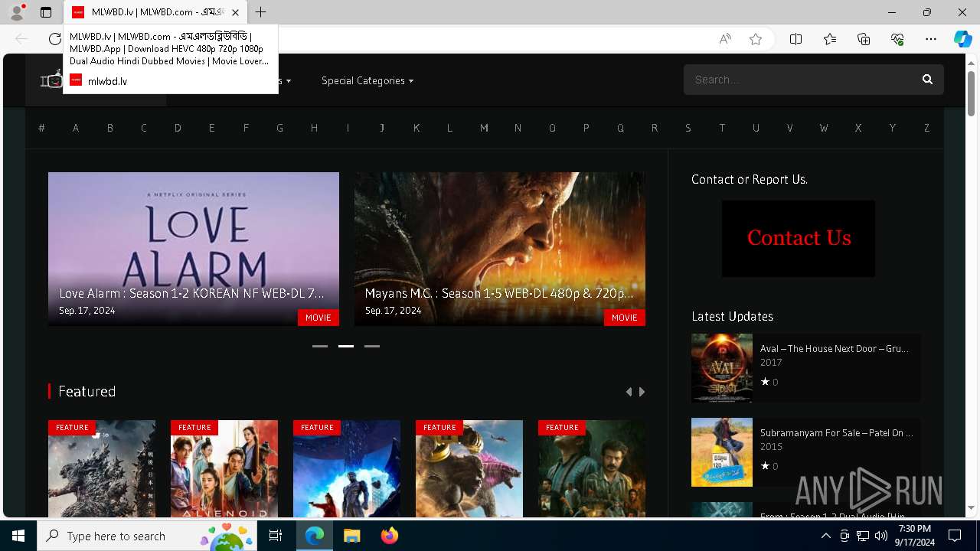The height and width of the screenshot is (551, 980).
Task: Show previous Featured items arrow
Action: point(629,392)
